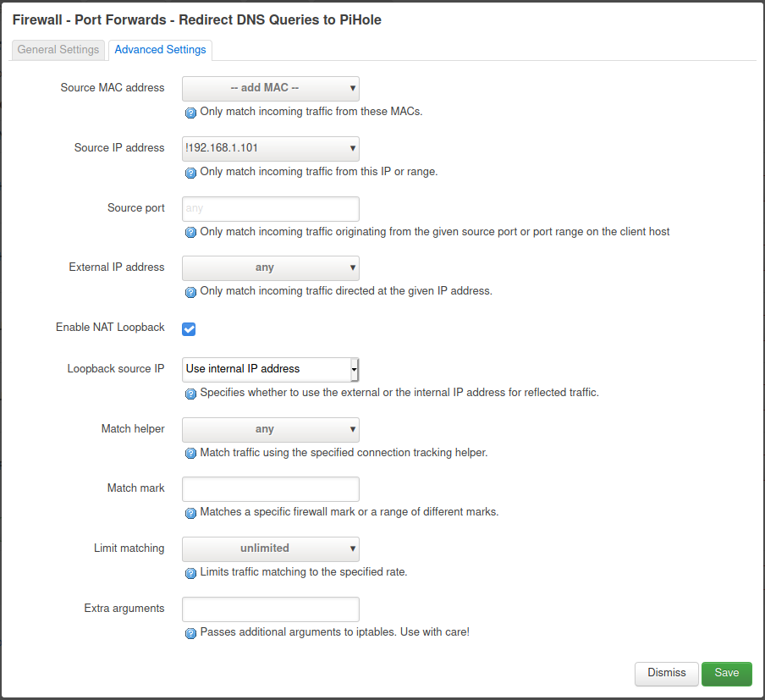Click help icon under Limit matching
This screenshot has height=700, width=765.
pos(190,573)
